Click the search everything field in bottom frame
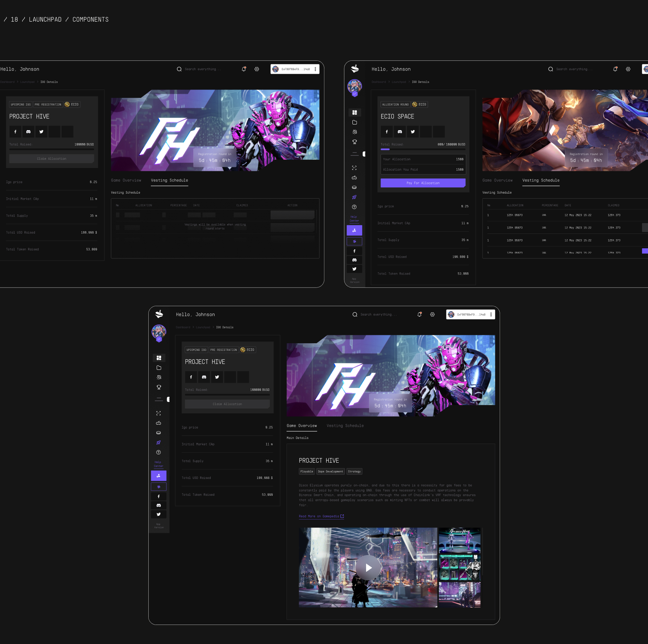This screenshot has width=648, height=644. pyautogui.click(x=378, y=314)
